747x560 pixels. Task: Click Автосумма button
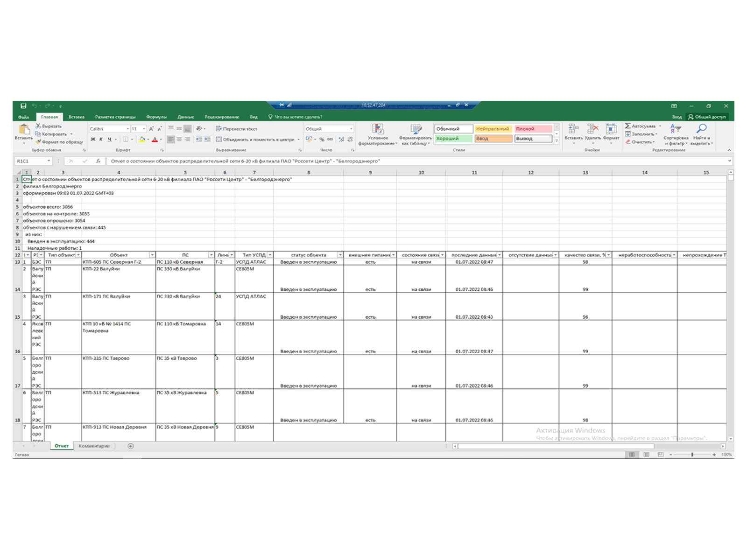tap(643, 126)
